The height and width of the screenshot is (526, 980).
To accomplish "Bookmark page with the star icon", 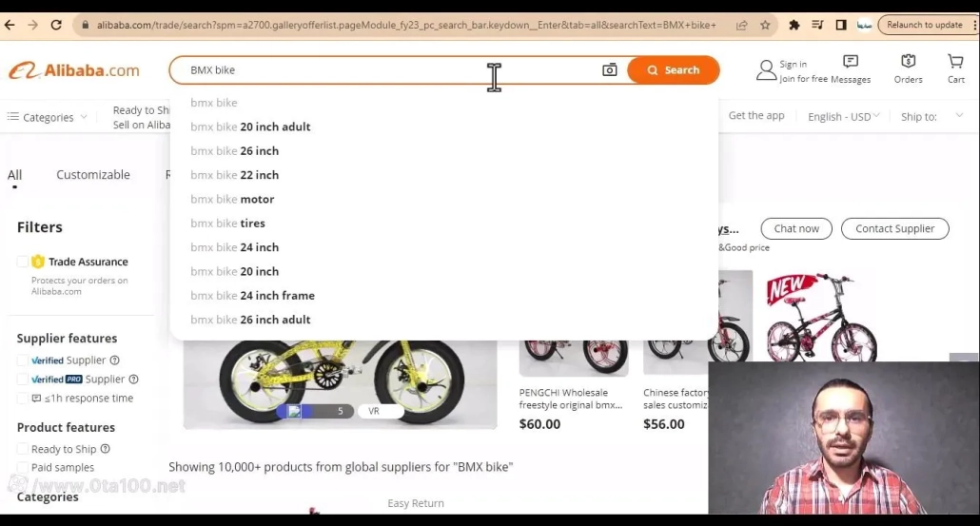I will [765, 25].
